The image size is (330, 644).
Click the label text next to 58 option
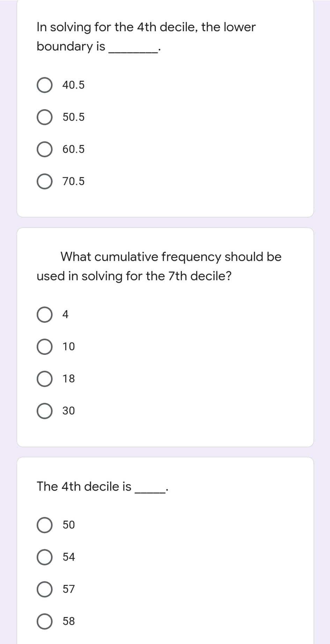tap(69, 621)
